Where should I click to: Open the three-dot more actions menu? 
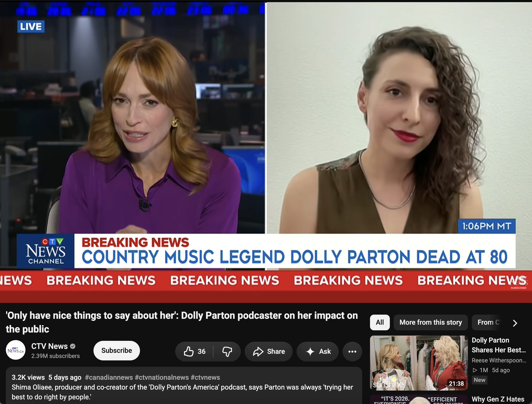tap(352, 351)
